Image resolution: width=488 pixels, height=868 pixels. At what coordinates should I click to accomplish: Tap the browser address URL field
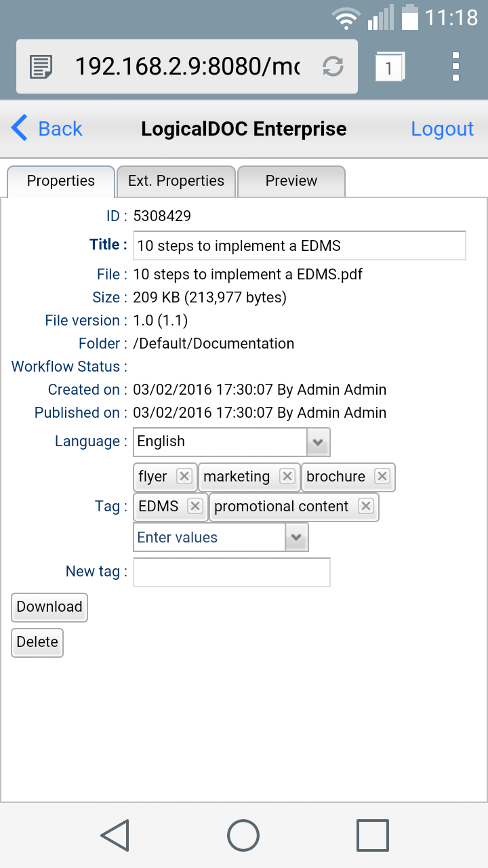186,66
